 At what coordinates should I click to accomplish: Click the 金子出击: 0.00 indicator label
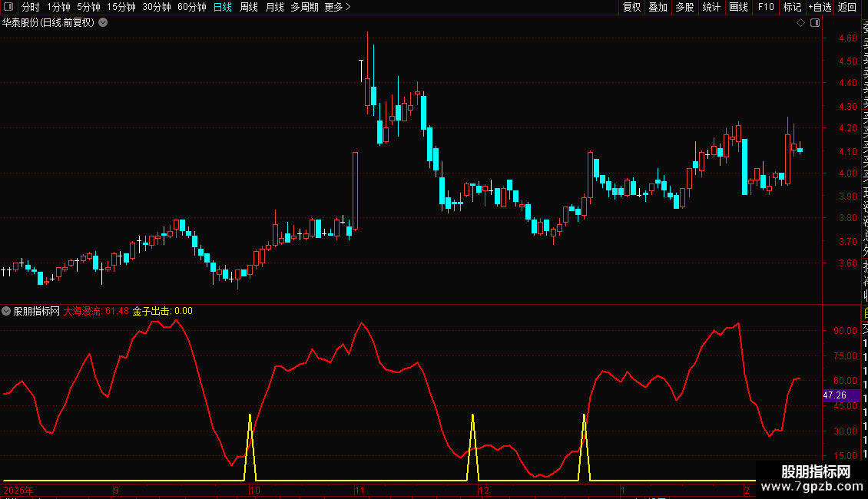[x=163, y=311]
